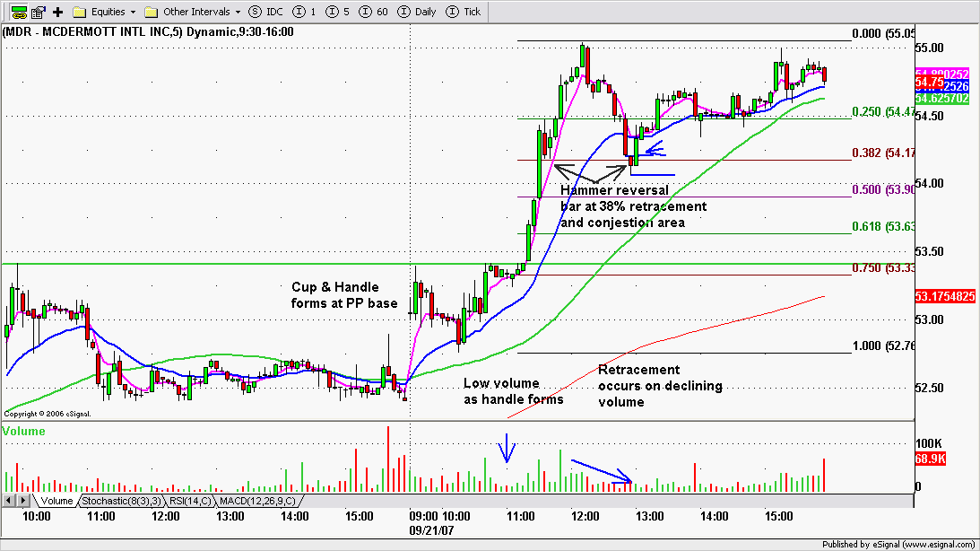Click the 0.500 Fibonacci level label

[883, 189]
